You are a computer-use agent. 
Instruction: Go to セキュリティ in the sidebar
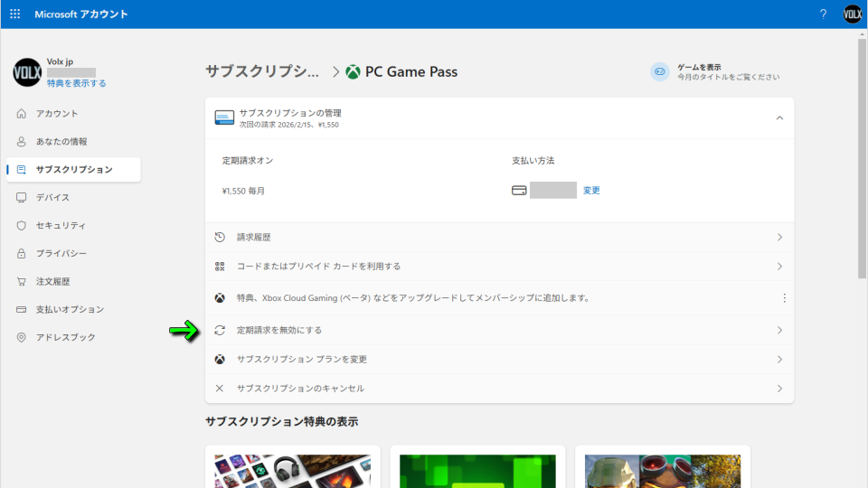coord(61,226)
